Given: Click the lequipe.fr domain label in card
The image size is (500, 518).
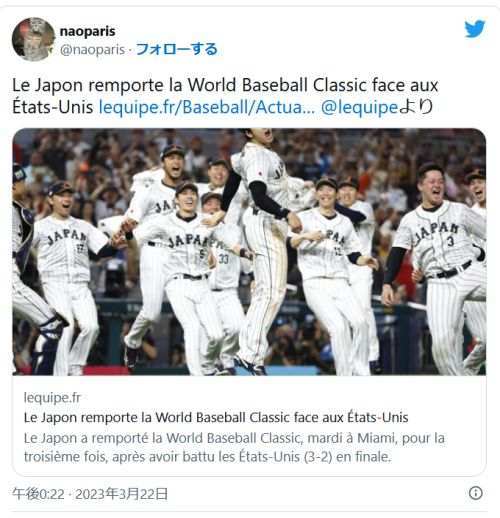Looking at the screenshot, I should coord(52,397).
